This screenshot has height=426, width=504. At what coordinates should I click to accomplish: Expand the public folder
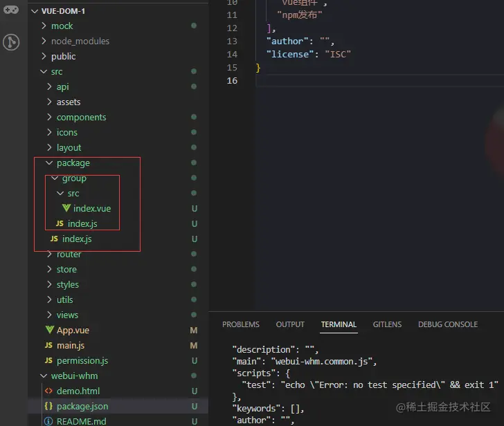pyautogui.click(x=44, y=56)
